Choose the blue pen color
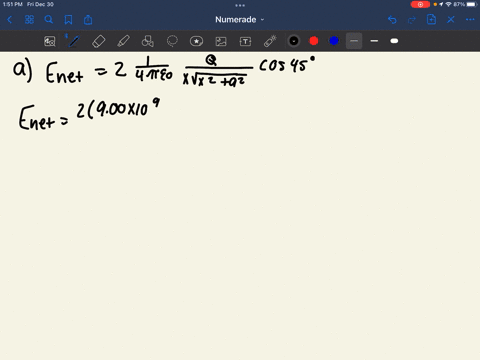The width and height of the screenshot is (480, 360). [334, 41]
